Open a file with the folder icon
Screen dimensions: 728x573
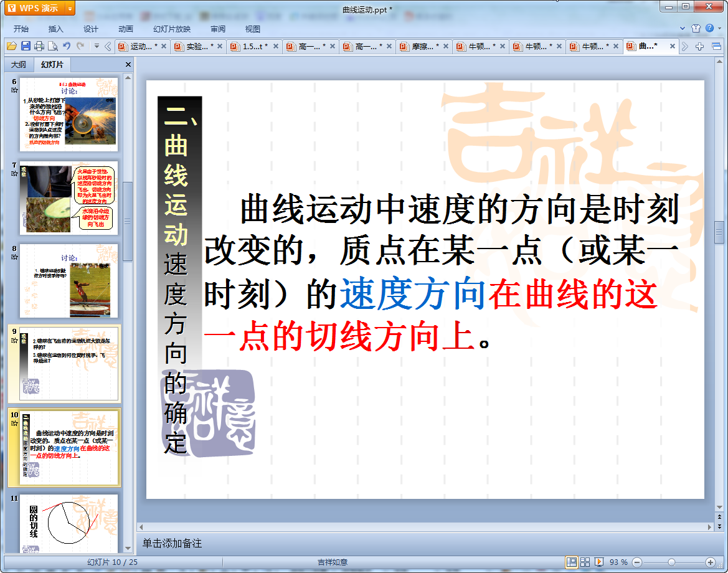pyautogui.click(x=12, y=46)
